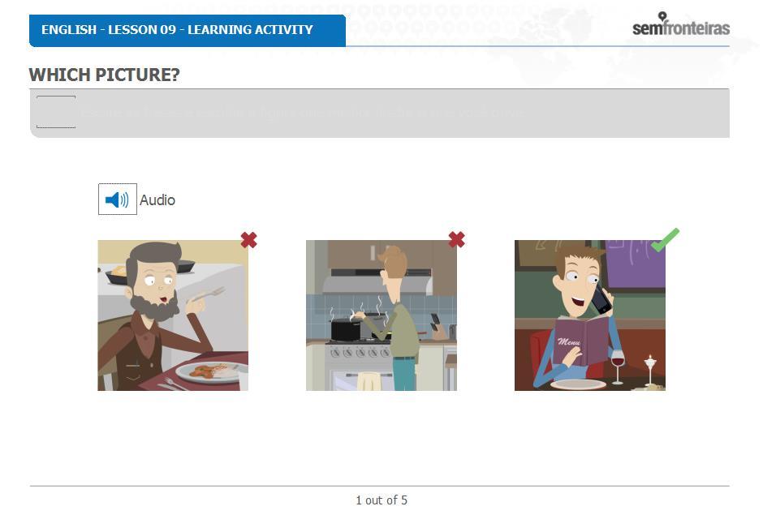Select the man cooking at stove picture
The image size is (763, 532).
point(381,315)
